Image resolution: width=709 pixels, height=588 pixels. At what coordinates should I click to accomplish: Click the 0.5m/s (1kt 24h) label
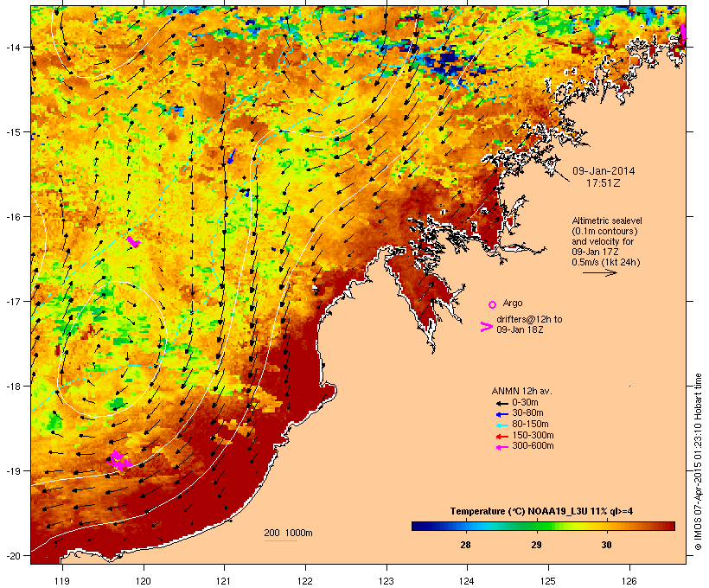tap(606, 262)
